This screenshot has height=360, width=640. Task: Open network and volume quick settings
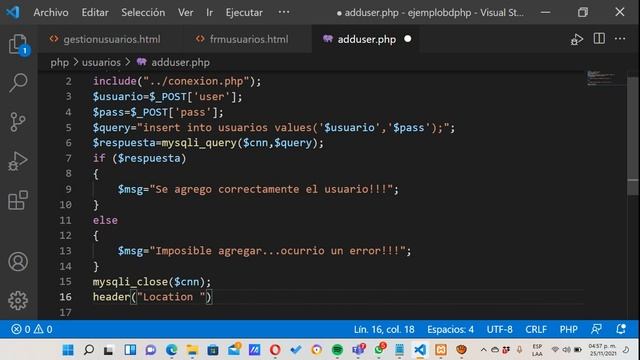pos(567,350)
